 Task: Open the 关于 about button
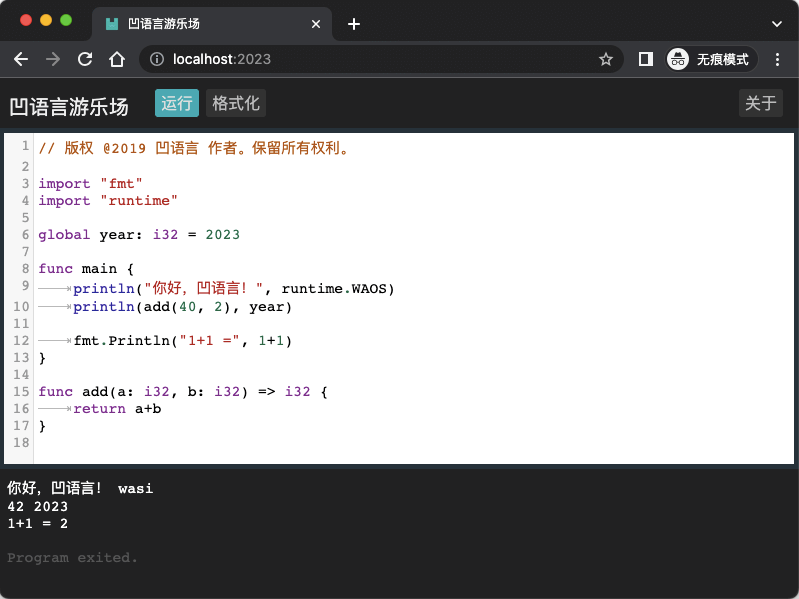coord(760,103)
